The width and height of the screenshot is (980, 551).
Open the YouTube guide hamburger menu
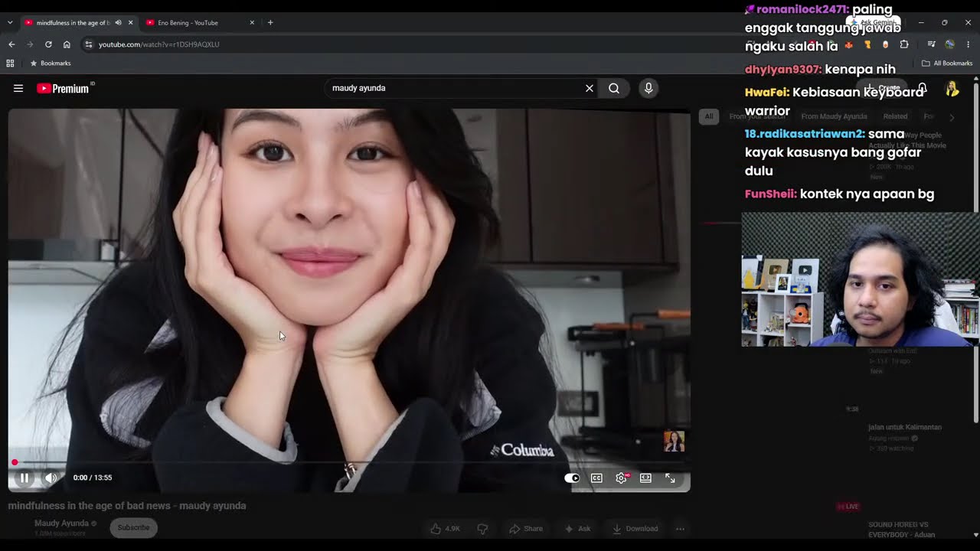18,88
